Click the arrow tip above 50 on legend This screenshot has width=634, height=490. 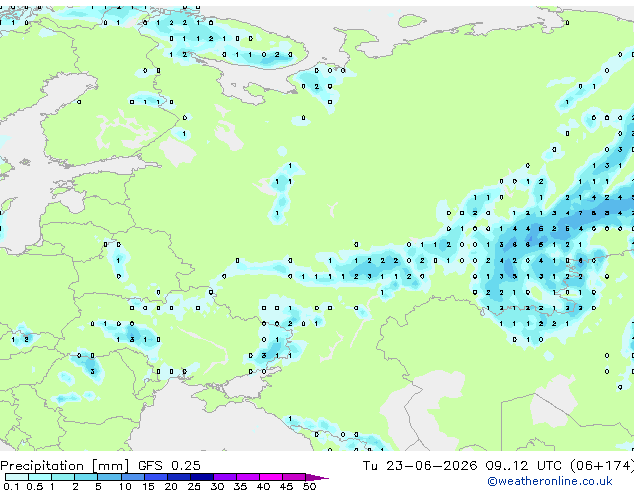tap(317, 477)
